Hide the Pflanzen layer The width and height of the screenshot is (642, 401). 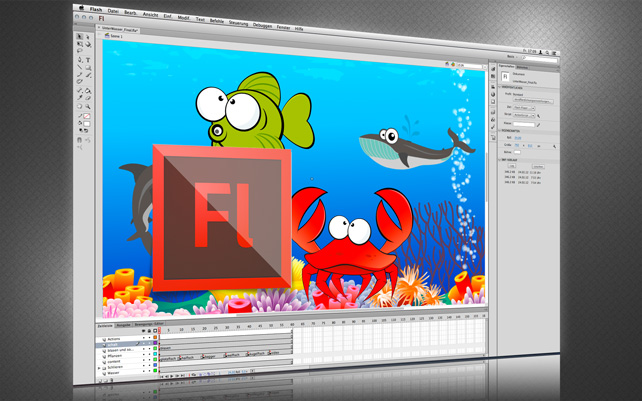point(143,354)
